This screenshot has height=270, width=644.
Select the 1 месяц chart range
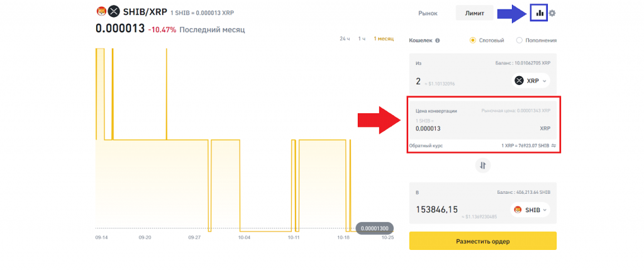[x=384, y=38]
